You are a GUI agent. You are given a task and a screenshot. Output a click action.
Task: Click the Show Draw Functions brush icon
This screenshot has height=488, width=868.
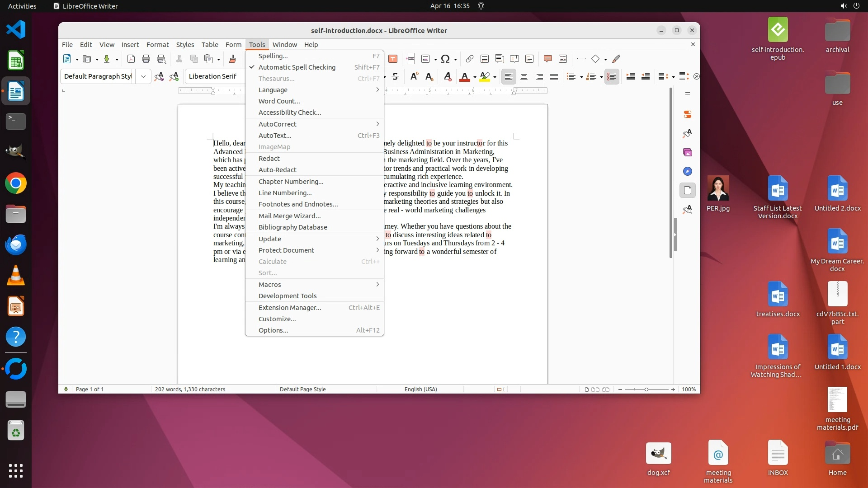(x=616, y=59)
